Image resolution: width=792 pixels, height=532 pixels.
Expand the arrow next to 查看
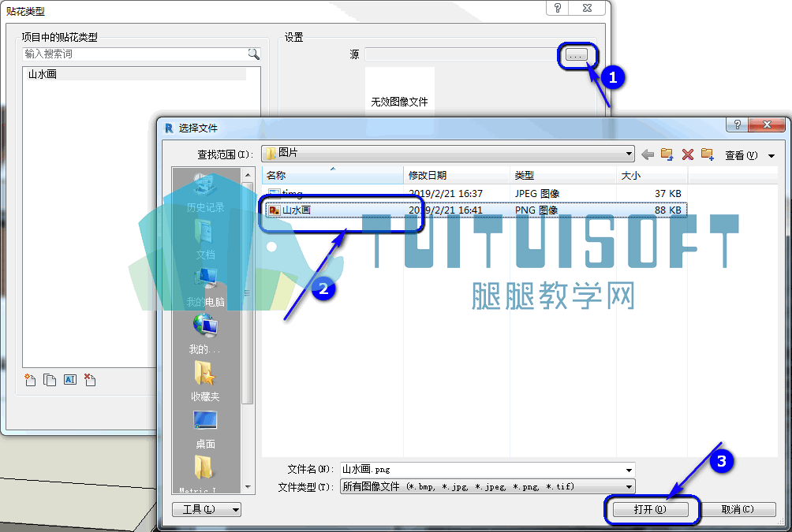click(771, 155)
